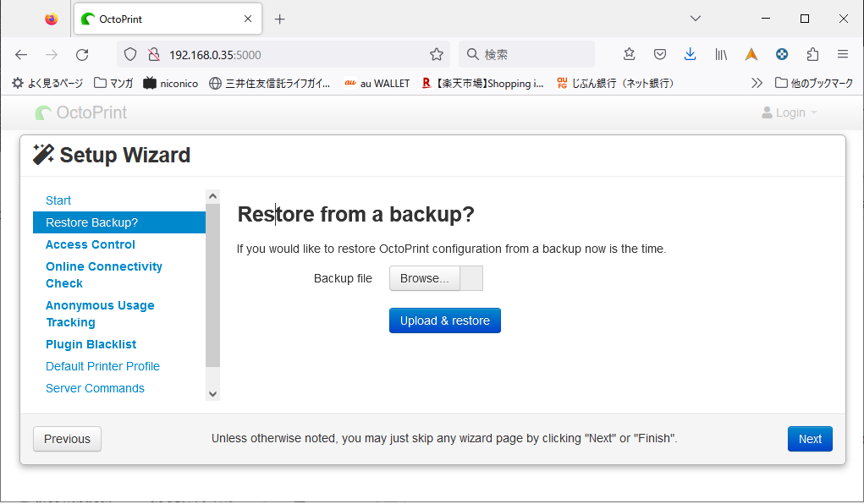Screen dimensions: 864x504
Task: Open 他のブックマーク folder
Action: point(814,83)
